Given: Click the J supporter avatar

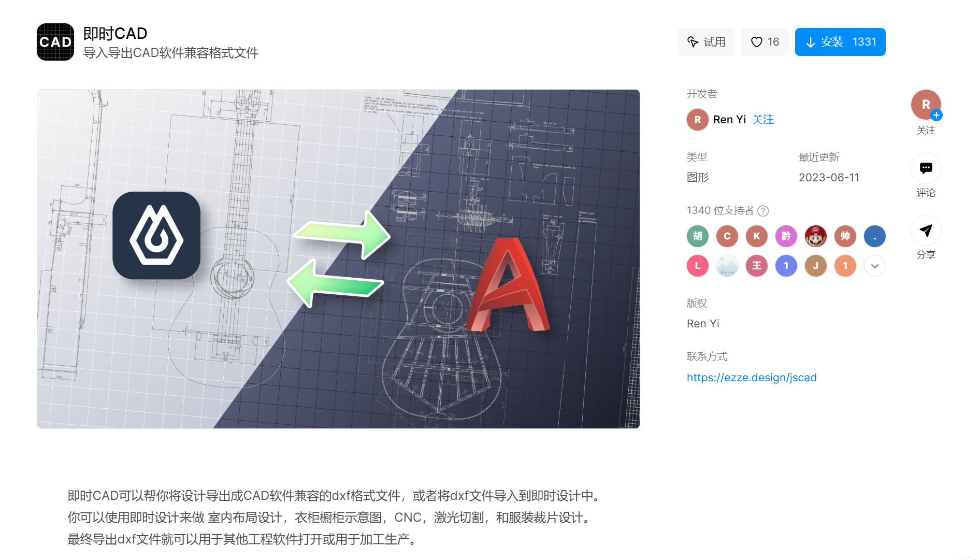Looking at the screenshot, I should click(815, 266).
